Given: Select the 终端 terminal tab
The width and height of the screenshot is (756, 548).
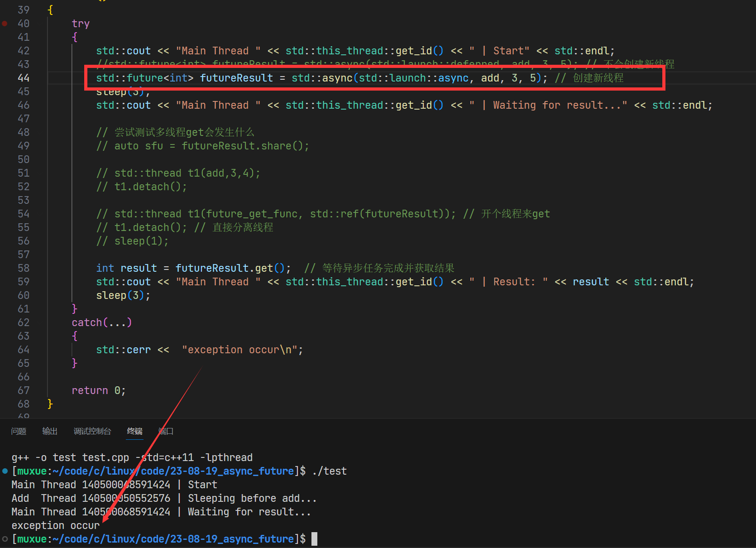Looking at the screenshot, I should point(135,431).
